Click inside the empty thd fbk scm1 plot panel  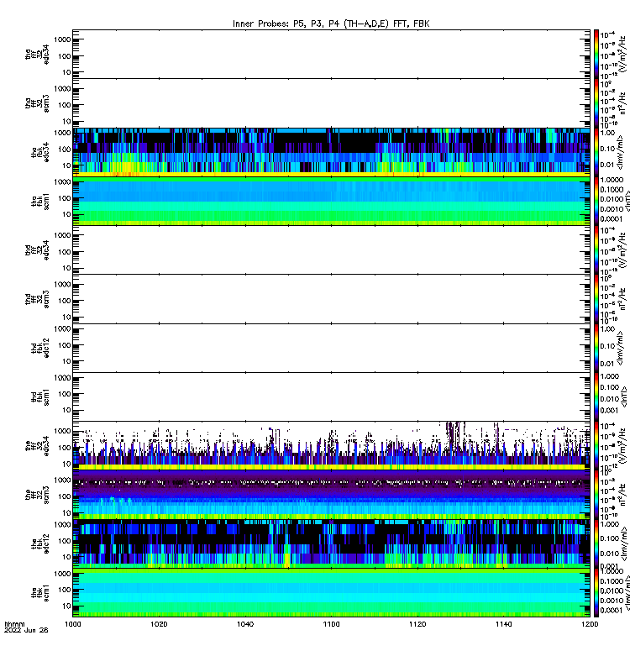coord(331,396)
